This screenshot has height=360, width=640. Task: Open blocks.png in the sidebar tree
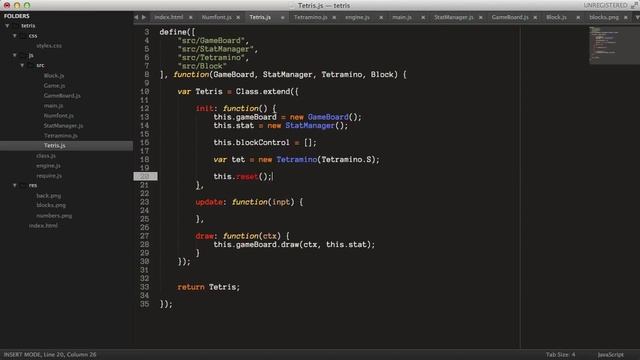51,205
